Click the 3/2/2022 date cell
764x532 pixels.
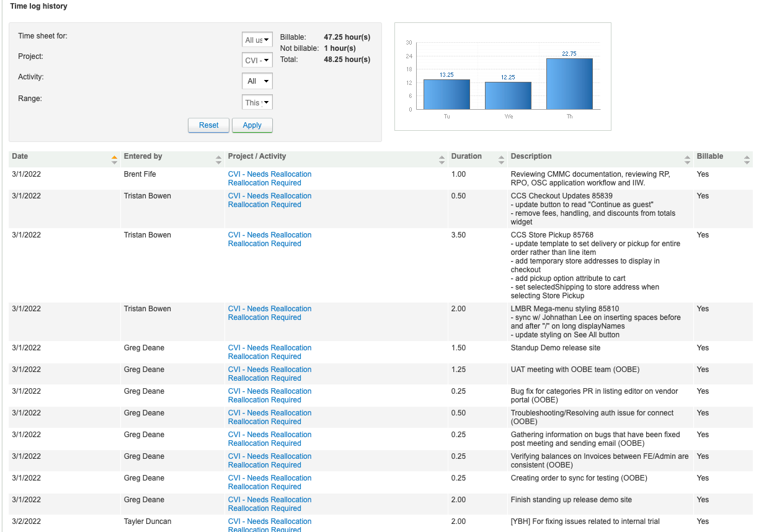point(27,521)
